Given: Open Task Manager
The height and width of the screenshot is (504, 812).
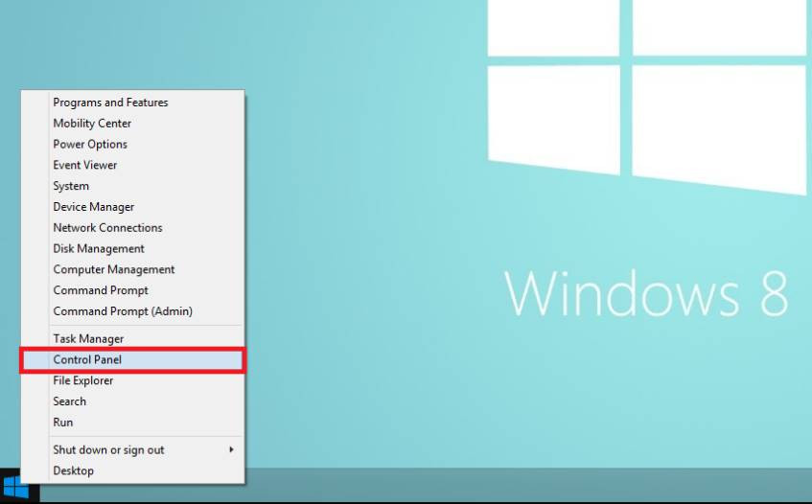Looking at the screenshot, I should (132, 339).
